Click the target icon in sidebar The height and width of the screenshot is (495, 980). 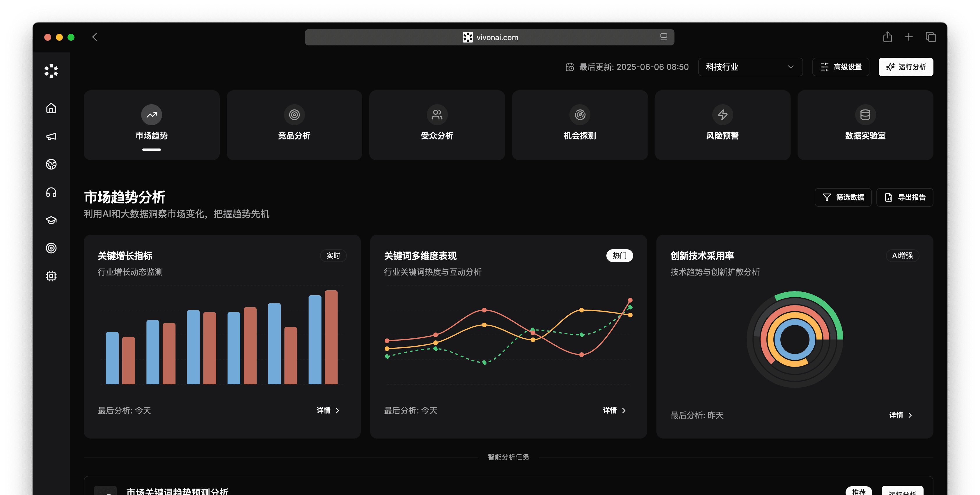tap(51, 248)
